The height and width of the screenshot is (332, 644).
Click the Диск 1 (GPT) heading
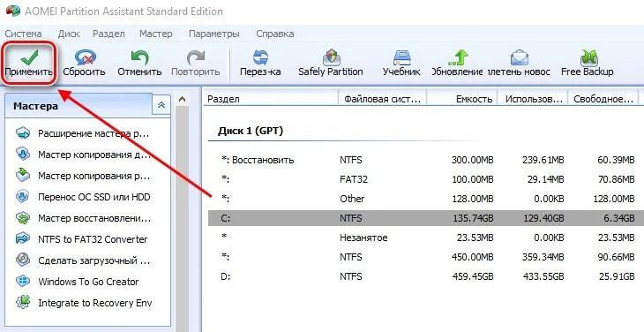[251, 131]
